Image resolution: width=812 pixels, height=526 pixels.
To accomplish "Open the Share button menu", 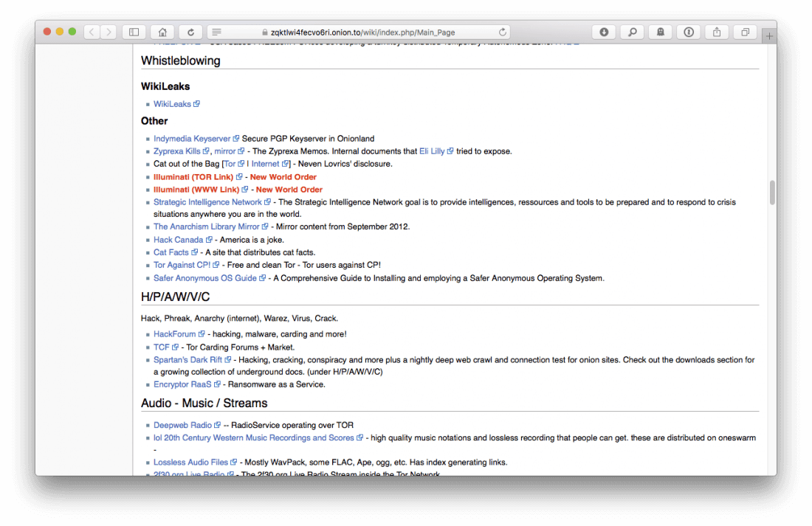I will [x=717, y=32].
